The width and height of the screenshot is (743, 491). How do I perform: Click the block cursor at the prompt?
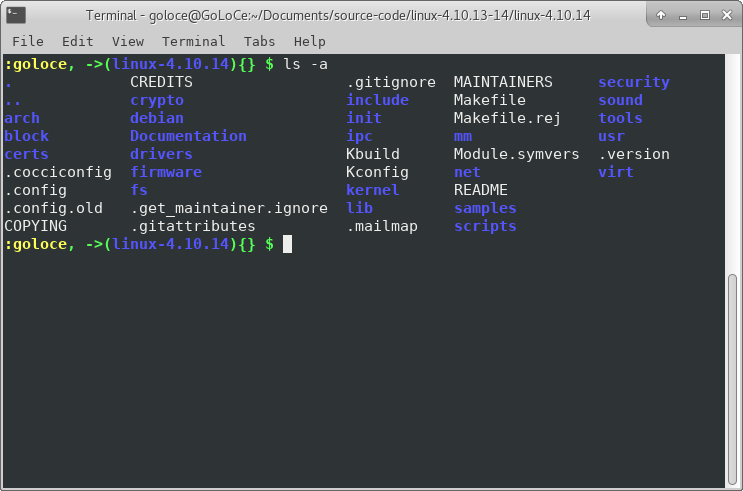pyautogui.click(x=288, y=244)
